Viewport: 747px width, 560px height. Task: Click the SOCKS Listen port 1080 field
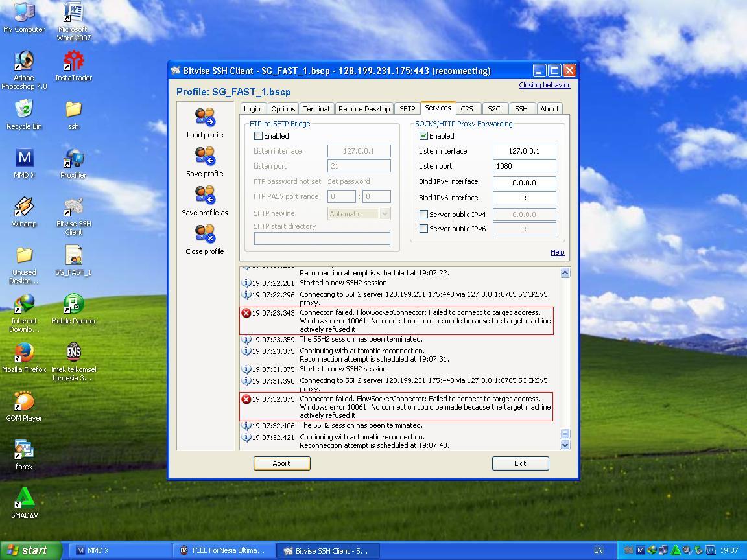point(524,166)
